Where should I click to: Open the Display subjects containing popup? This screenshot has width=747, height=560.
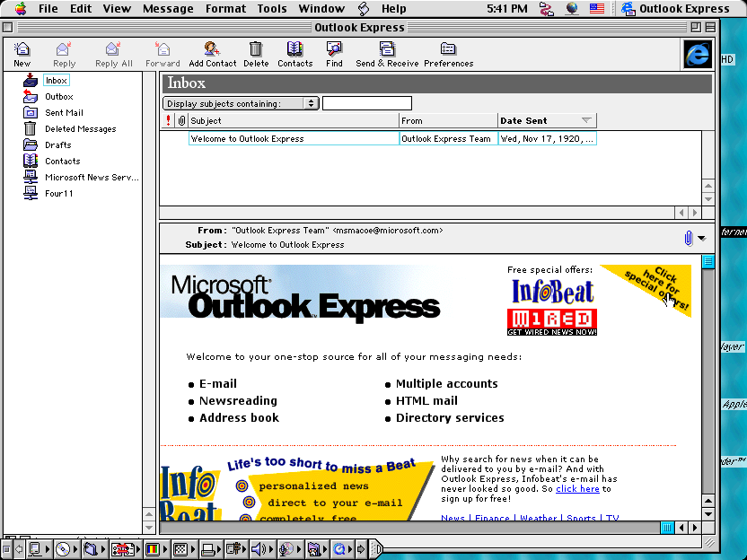pyautogui.click(x=241, y=103)
